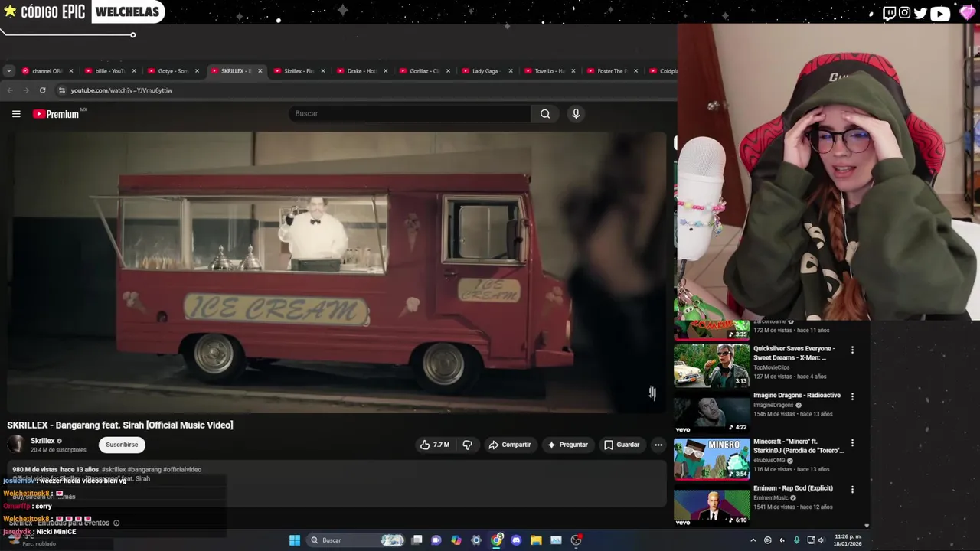This screenshot has height=551, width=980.
Task: Reload the browser page
Action: pos(42,90)
